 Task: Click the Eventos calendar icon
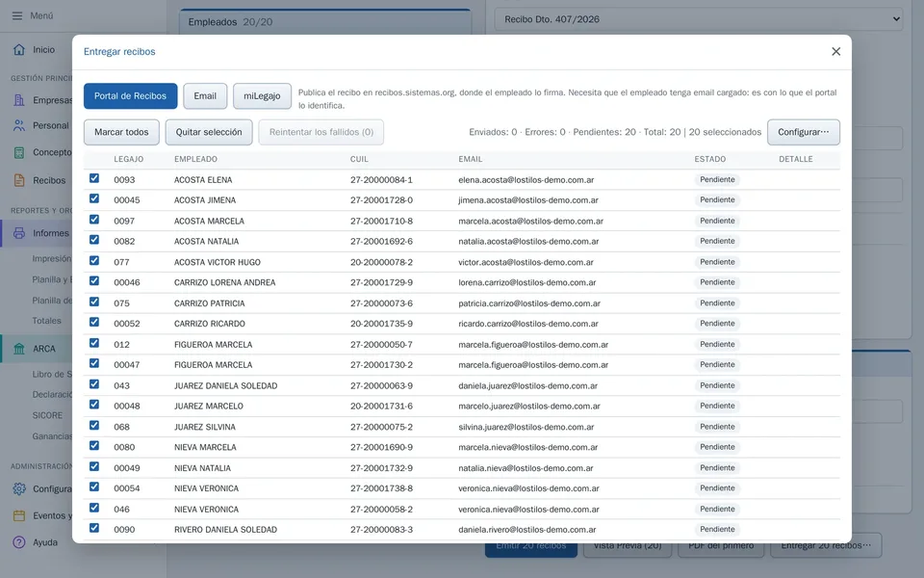click(x=19, y=515)
